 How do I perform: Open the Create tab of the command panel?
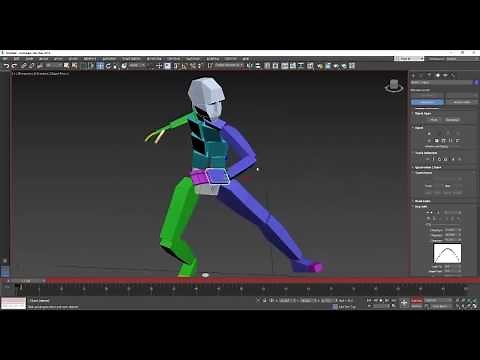point(413,76)
